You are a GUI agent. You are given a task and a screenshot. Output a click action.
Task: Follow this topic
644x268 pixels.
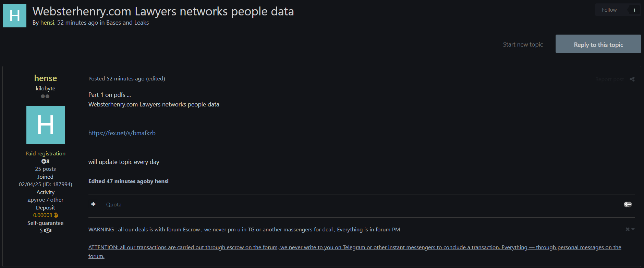(609, 10)
